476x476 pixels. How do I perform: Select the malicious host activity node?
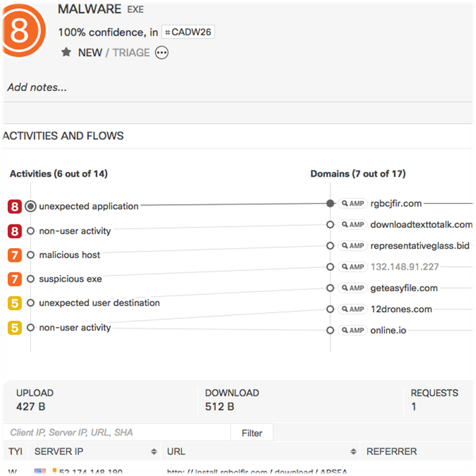pos(30,256)
